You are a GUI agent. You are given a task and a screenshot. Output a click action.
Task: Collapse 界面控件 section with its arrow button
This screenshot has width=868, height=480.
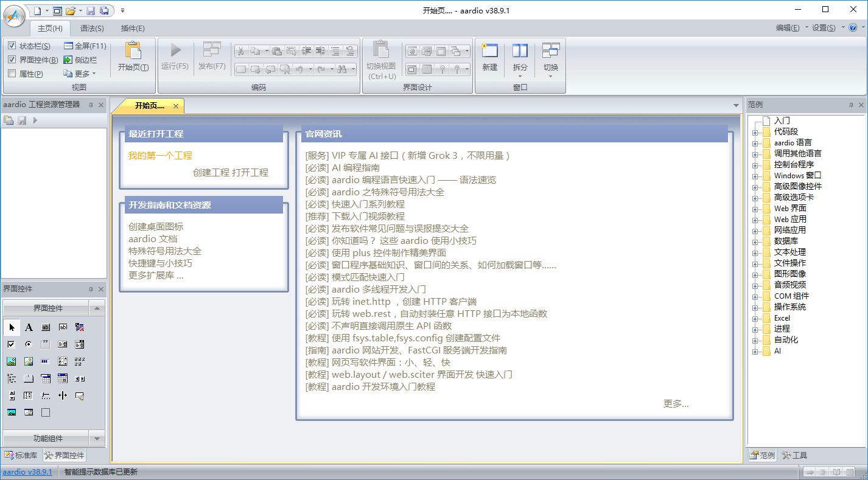(x=97, y=308)
